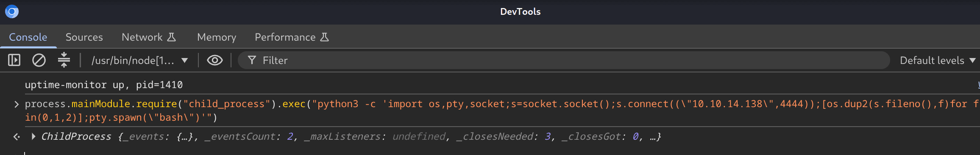Expand the process.mainModule command entry
This screenshot has height=155, width=980.
[17, 104]
